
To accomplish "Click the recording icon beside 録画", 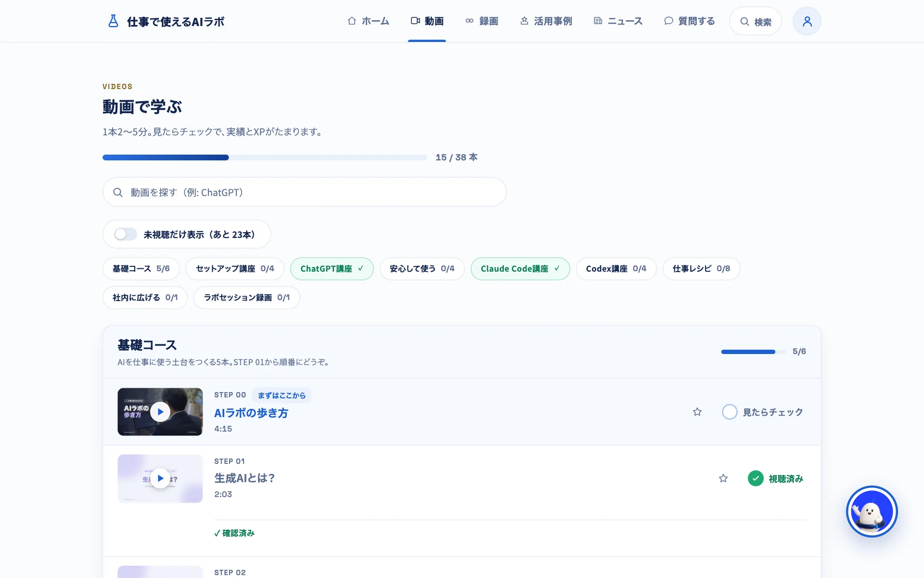I will [x=470, y=21].
